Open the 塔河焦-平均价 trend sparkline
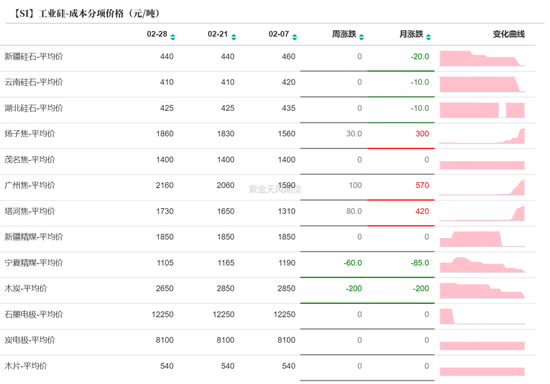The image size is (550, 384). coord(482,213)
